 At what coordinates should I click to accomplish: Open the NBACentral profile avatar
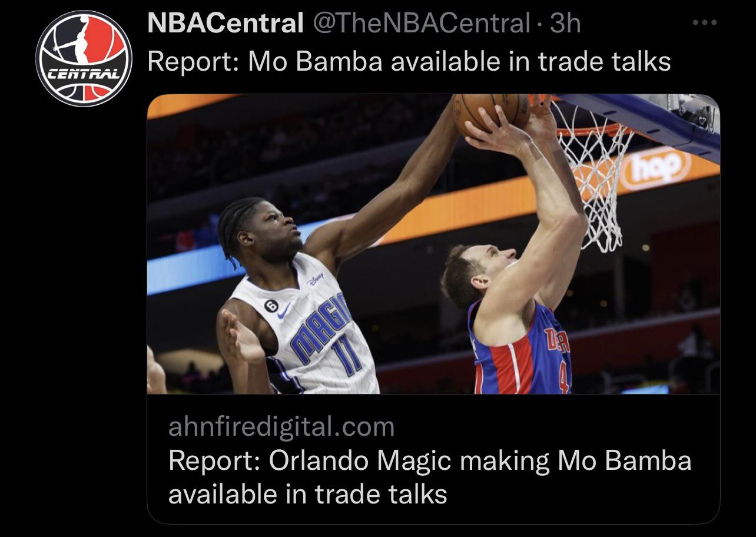point(84,58)
